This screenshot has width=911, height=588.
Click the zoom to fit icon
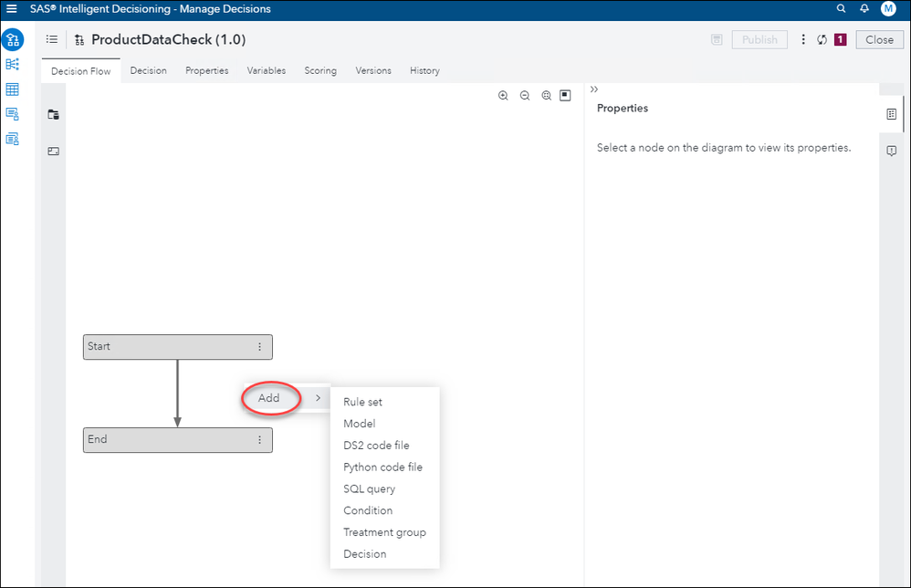coord(546,95)
